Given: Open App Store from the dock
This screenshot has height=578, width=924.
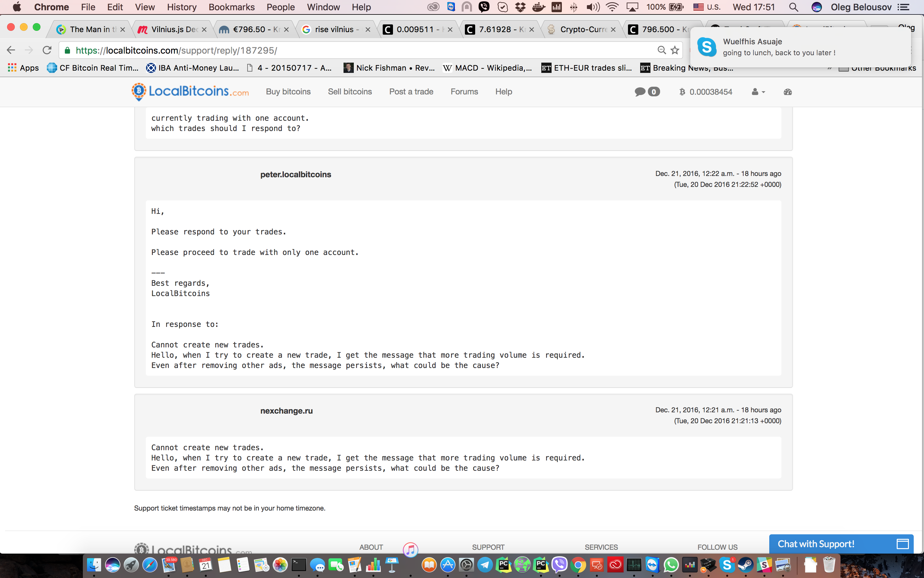Looking at the screenshot, I should [448, 565].
